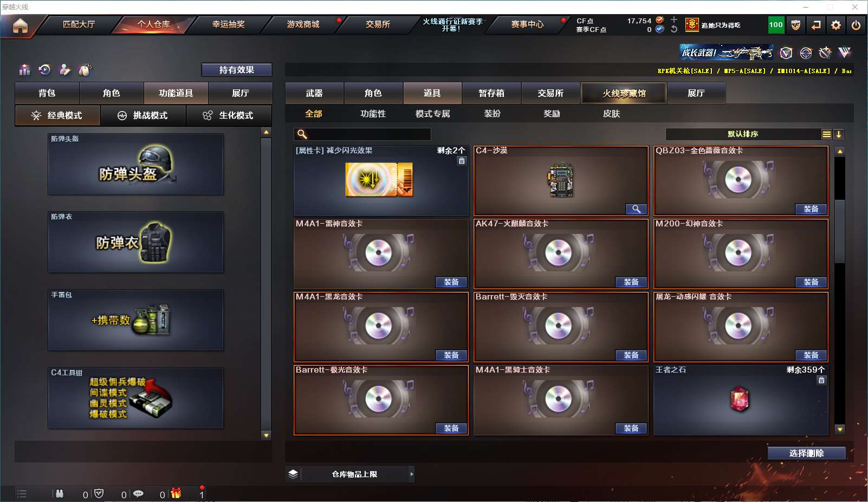
Task: Equip the M4A1-雷神音效卡 with 装备
Action: click(451, 282)
